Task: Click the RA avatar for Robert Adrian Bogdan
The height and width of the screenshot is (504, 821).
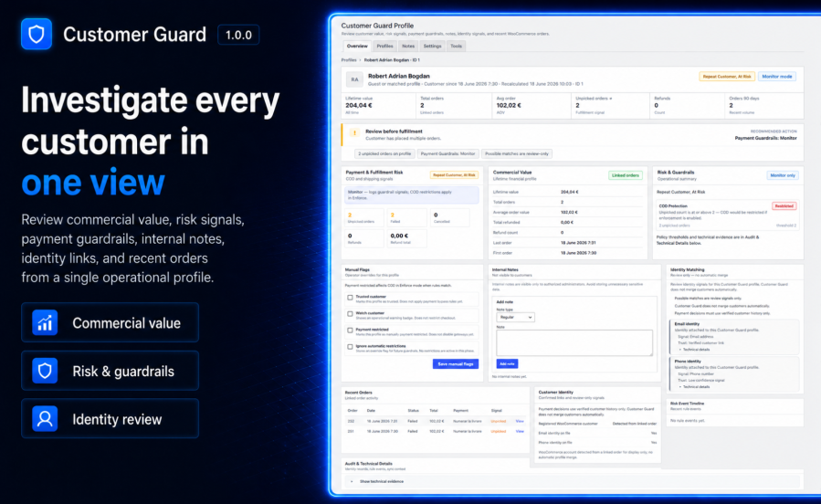Action: coord(354,79)
